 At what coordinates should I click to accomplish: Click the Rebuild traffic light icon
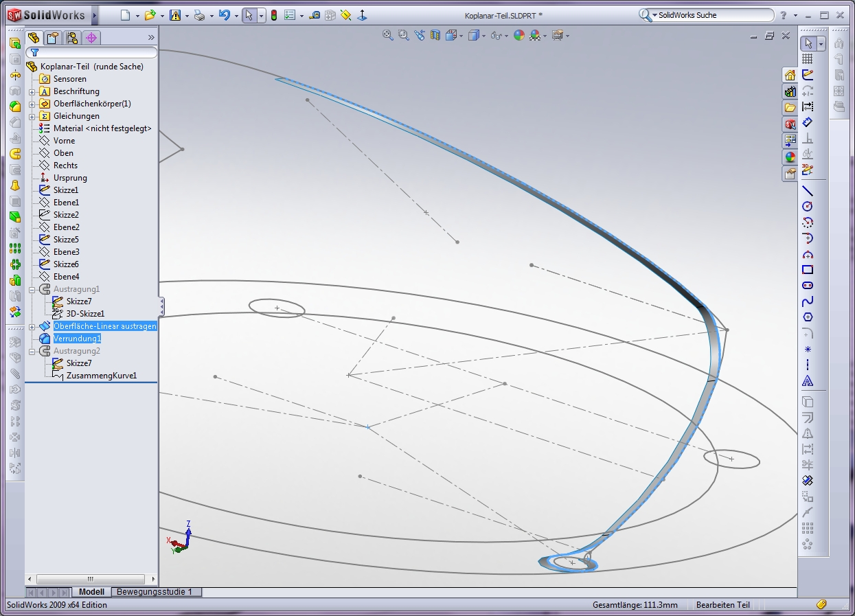pyautogui.click(x=273, y=15)
